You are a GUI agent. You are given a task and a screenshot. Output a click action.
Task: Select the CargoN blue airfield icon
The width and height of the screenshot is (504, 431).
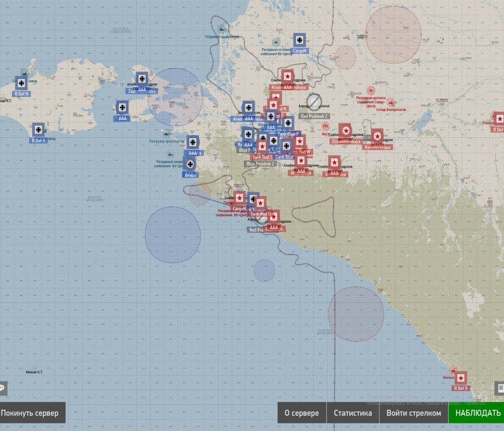click(299, 40)
